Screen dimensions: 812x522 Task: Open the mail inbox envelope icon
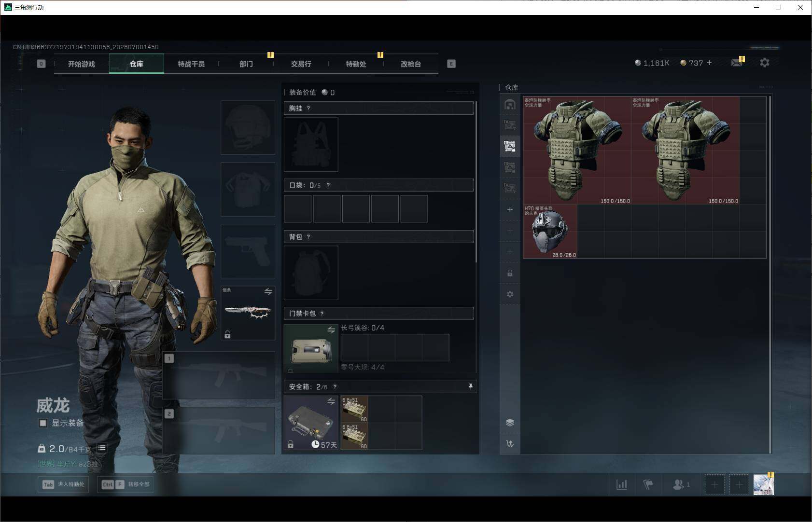pos(736,63)
